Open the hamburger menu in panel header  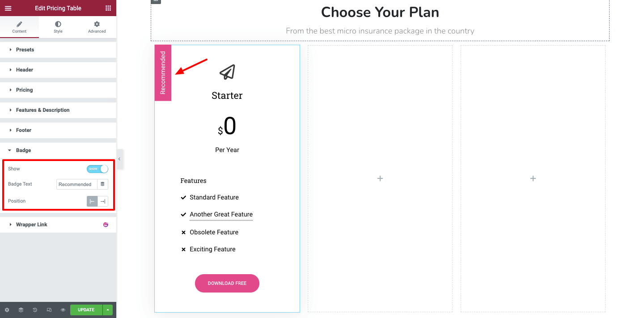coord(8,8)
